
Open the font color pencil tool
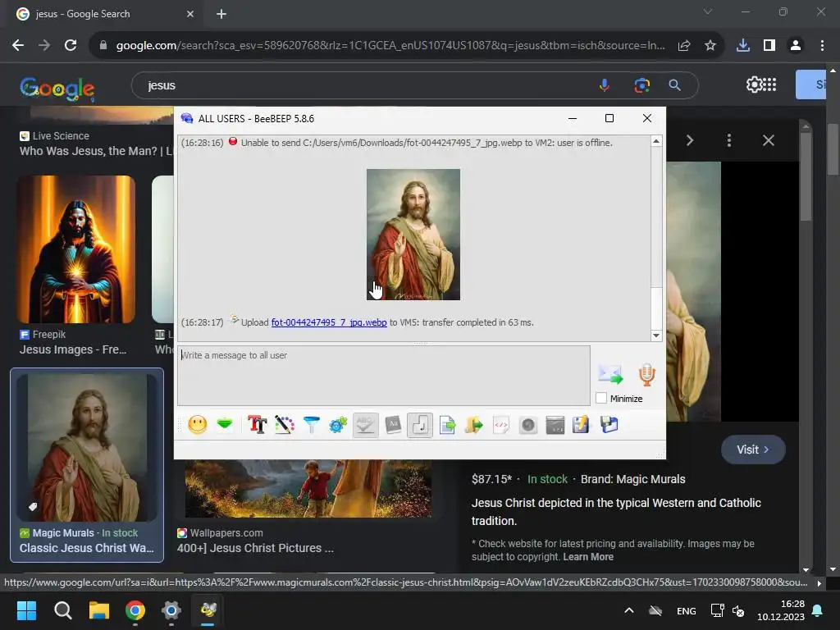285,426
